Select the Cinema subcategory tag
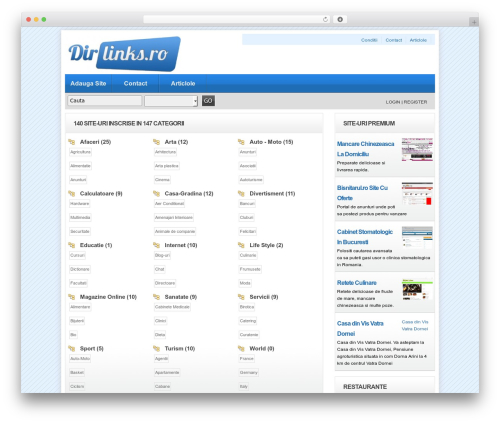Image resolution: width=500 pixels, height=423 pixels. (162, 180)
